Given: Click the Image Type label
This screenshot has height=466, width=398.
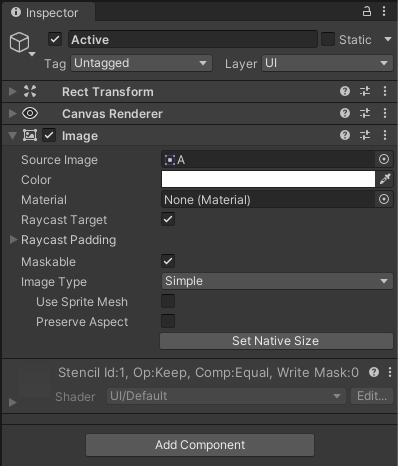Looking at the screenshot, I should coord(54,282).
